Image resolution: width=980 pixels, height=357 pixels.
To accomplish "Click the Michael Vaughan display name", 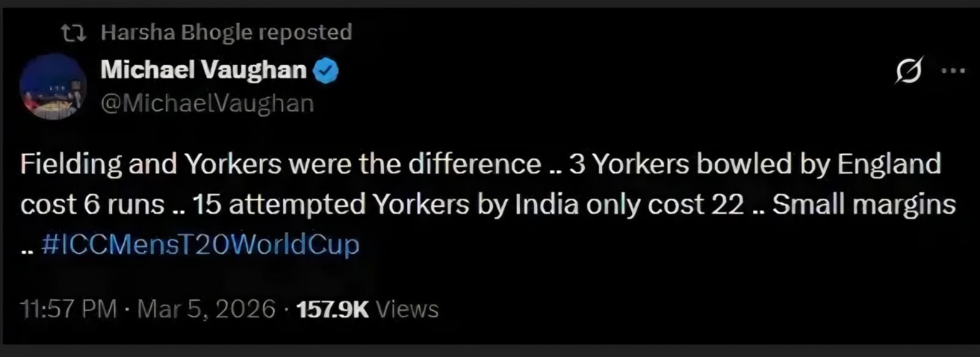I will pos(203,70).
